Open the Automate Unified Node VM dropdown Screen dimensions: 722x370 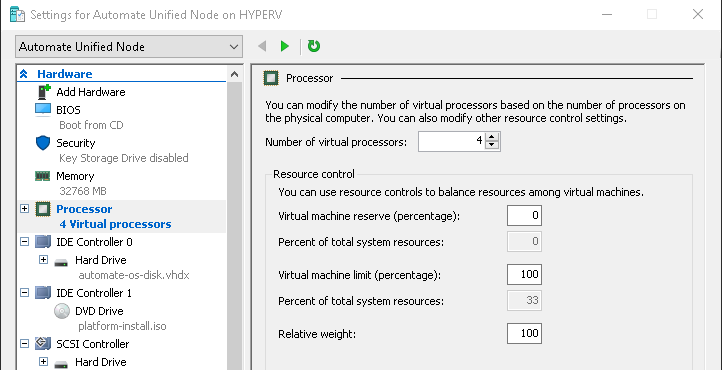coord(129,47)
